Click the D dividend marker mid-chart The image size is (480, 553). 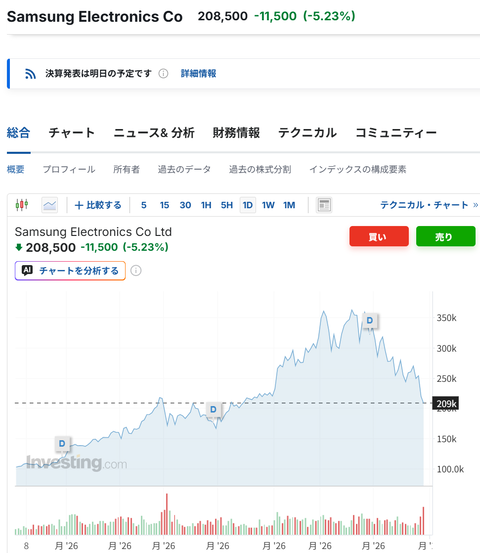point(213,409)
